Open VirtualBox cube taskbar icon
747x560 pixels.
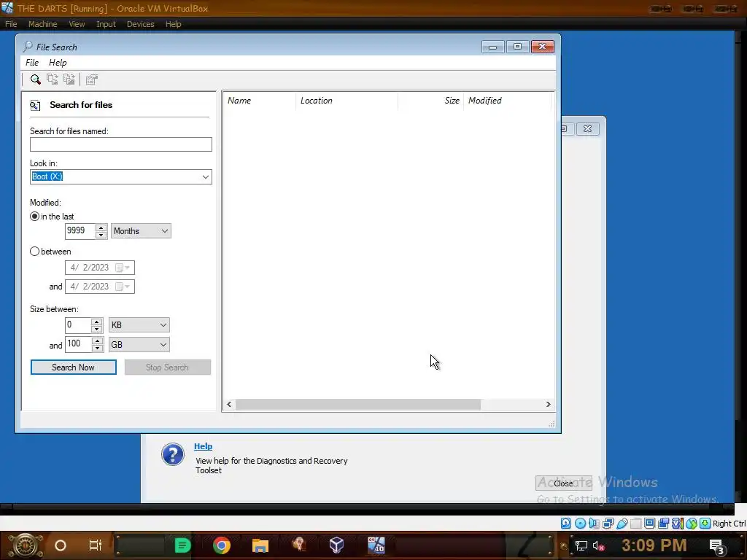coord(337,545)
